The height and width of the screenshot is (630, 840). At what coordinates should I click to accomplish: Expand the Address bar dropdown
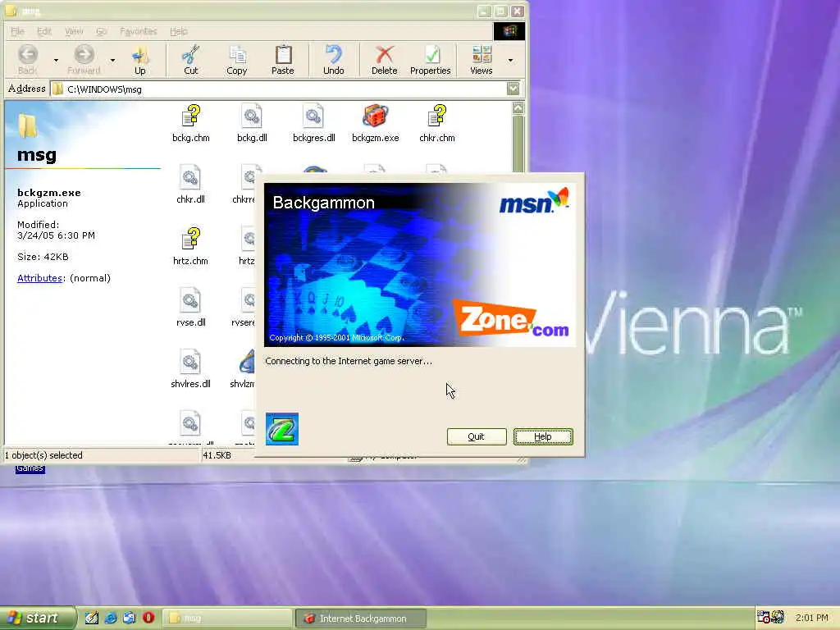513,89
